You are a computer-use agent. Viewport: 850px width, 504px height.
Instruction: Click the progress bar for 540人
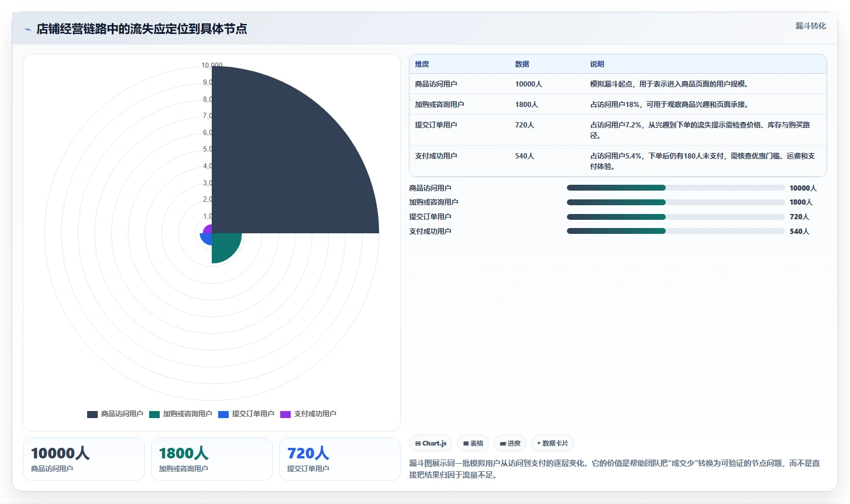(x=676, y=231)
